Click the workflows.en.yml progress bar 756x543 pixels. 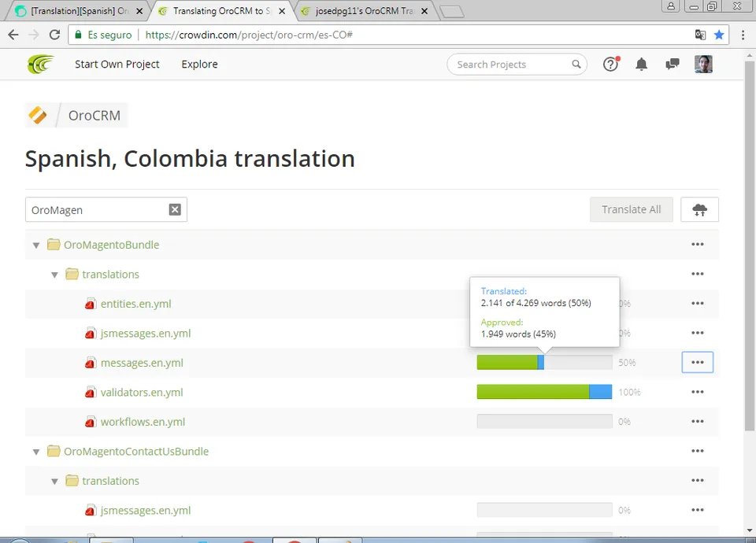544,421
